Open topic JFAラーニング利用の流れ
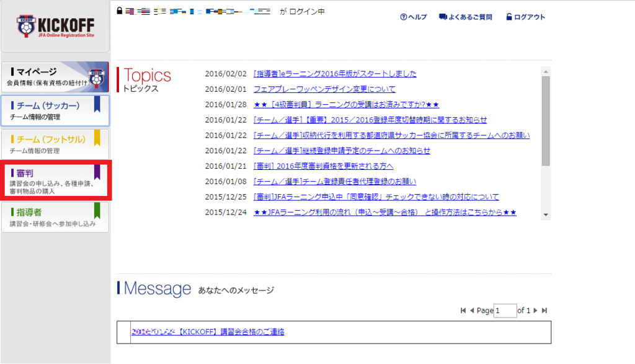The width and height of the screenshot is (635, 364). [x=385, y=212]
